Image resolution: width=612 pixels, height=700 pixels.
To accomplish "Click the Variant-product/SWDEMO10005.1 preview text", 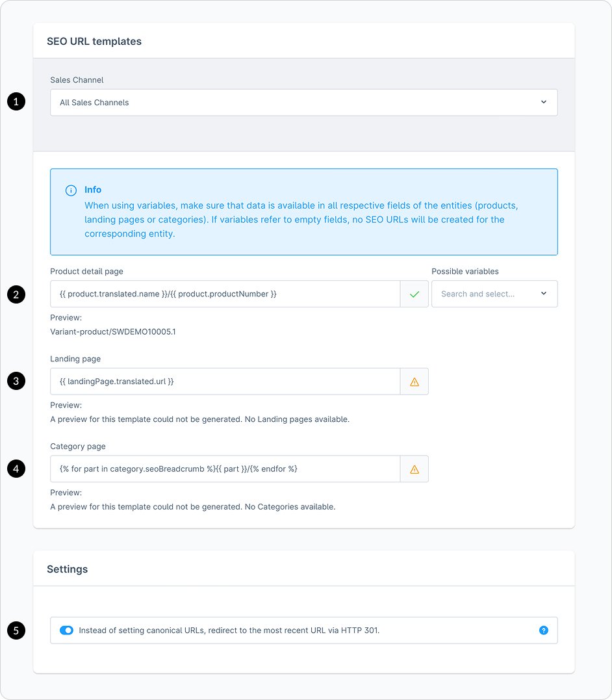I will click(113, 332).
